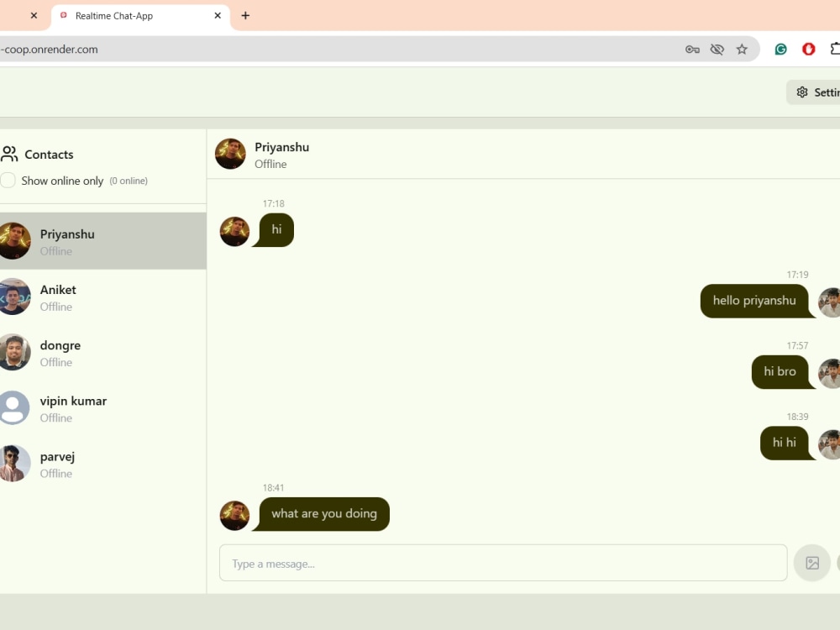840x630 pixels.
Task: Open the password manager key icon
Action: pyautogui.click(x=692, y=50)
